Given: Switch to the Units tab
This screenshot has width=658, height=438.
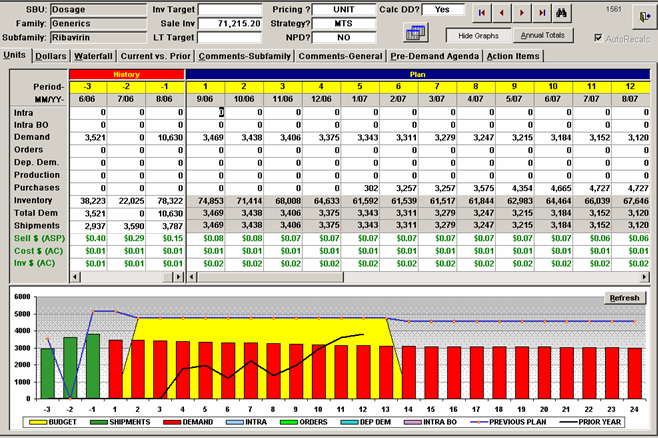Looking at the screenshot, I should (15, 55).
